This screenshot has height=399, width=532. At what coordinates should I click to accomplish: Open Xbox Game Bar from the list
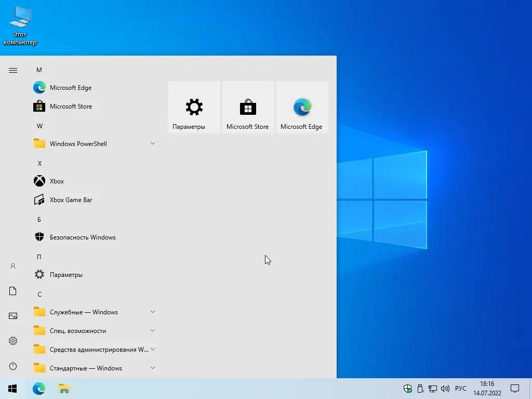tap(95, 200)
